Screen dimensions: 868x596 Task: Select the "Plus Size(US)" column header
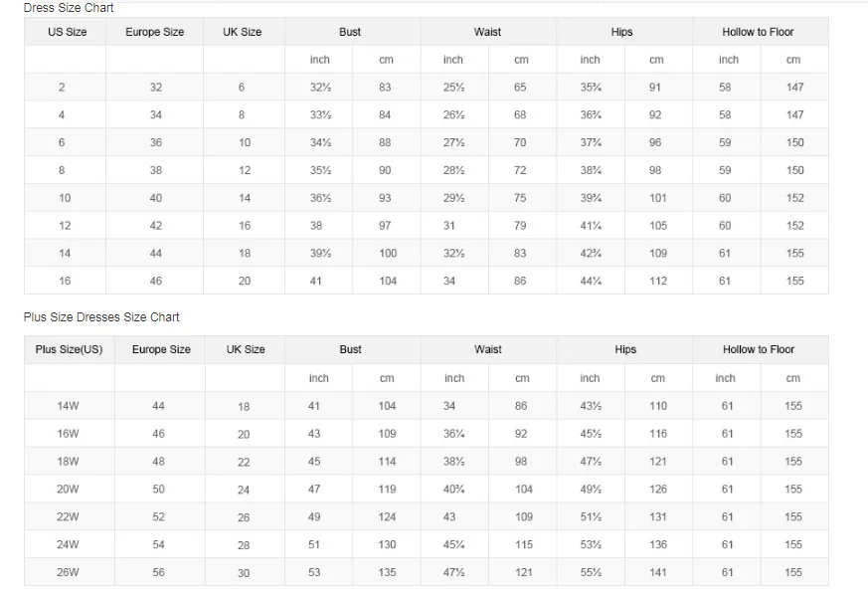[69, 350]
